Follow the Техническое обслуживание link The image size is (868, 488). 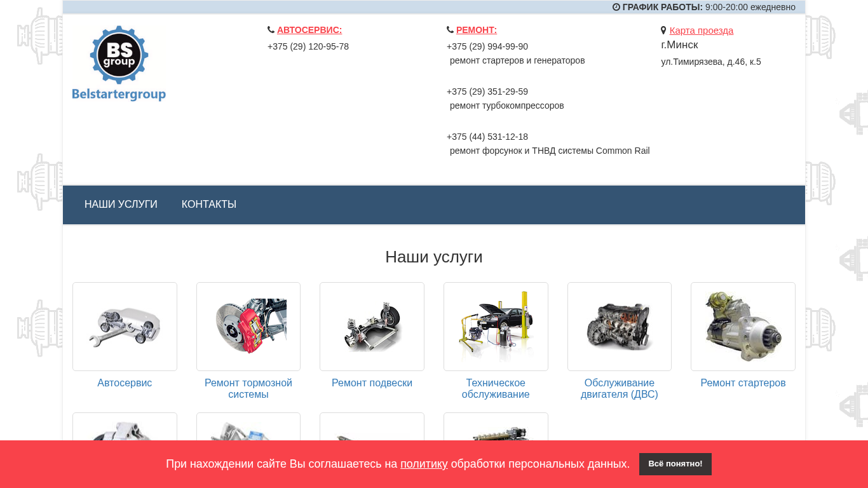[496, 389]
